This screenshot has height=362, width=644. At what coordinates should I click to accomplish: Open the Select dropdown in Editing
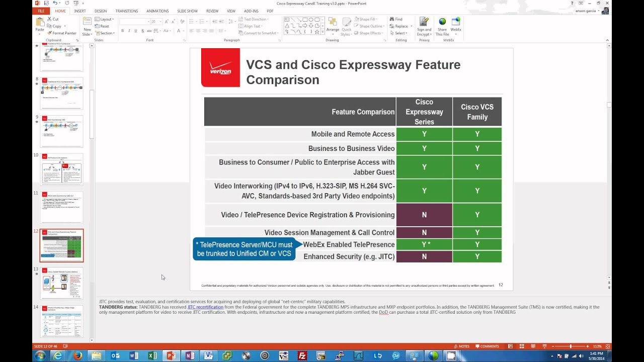point(399,33)
